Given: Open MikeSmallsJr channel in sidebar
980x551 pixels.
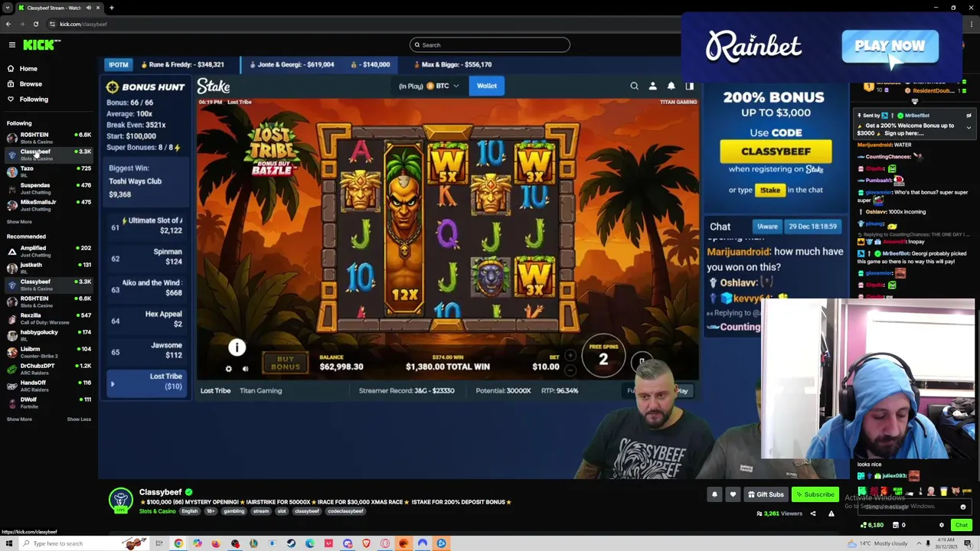Looking at the screenshot, I should click(49, 205).
